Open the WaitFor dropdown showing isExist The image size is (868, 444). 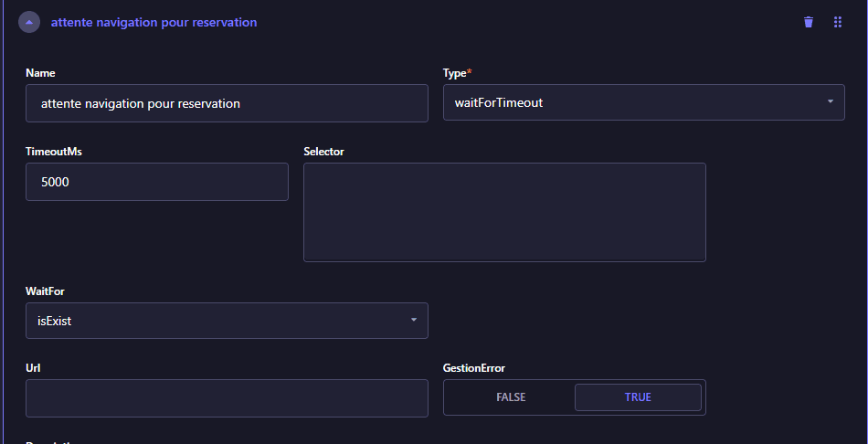click(x=215, y=321)
